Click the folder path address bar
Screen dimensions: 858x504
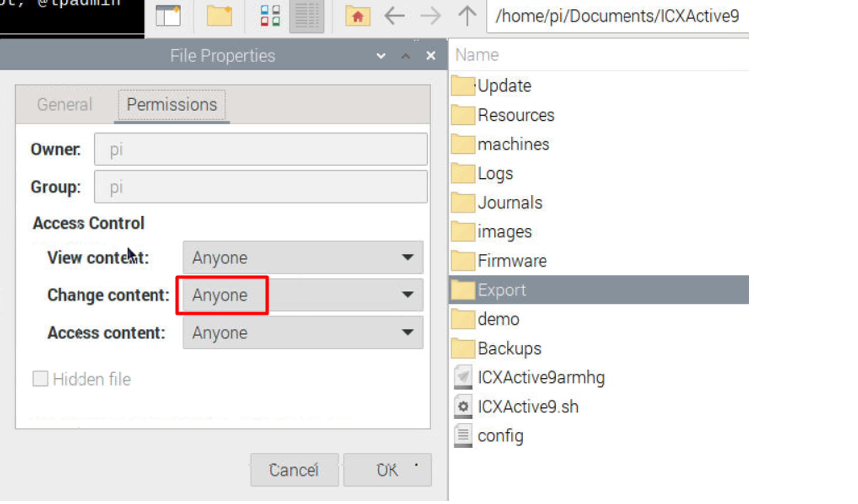coord(618,16)
